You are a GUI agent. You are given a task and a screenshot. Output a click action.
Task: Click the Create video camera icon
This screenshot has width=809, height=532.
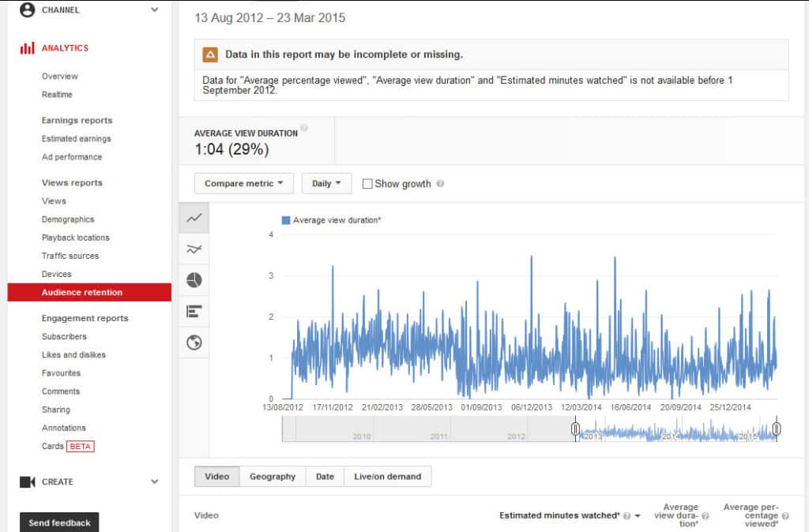point(27,482)
